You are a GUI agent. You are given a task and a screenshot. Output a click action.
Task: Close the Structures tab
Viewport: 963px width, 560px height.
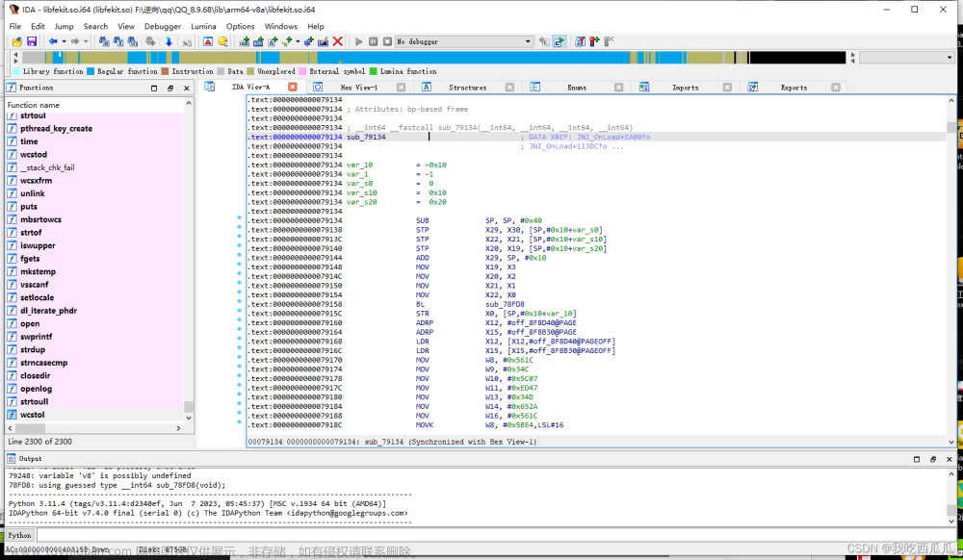pos(509,88)
